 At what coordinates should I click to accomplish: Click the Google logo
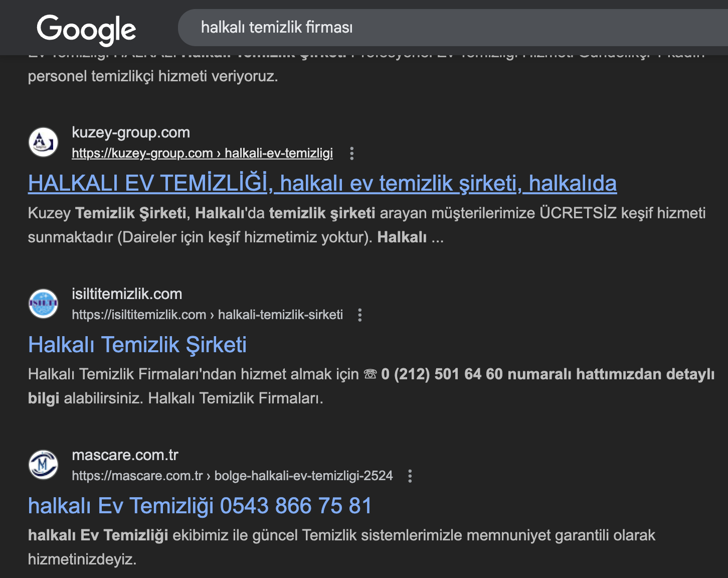click(86, 30)
